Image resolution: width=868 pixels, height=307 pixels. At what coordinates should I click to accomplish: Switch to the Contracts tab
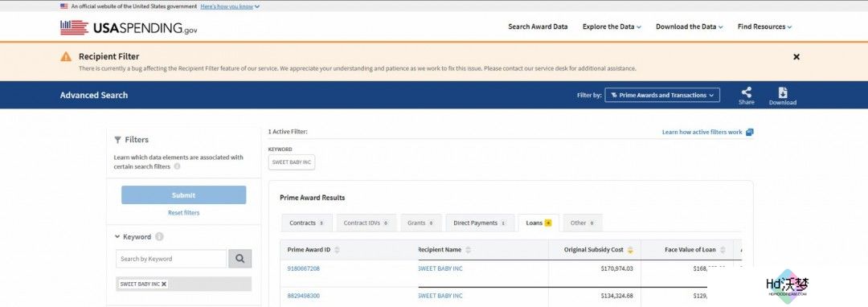(x=307, y=223)
